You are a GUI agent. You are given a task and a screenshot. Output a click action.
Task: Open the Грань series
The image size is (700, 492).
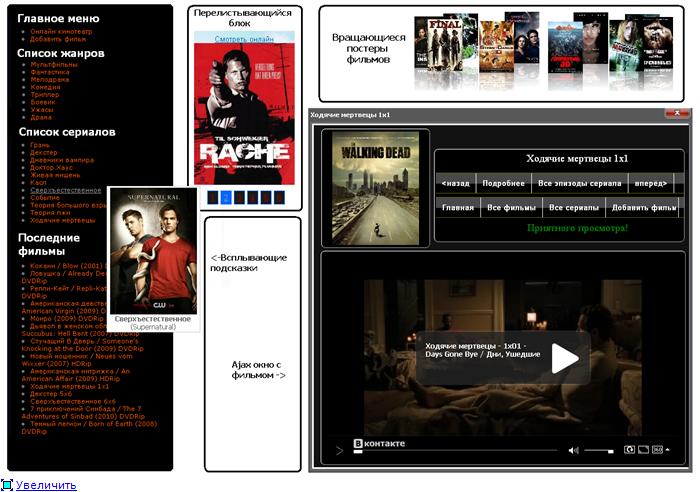pos(40,145)
